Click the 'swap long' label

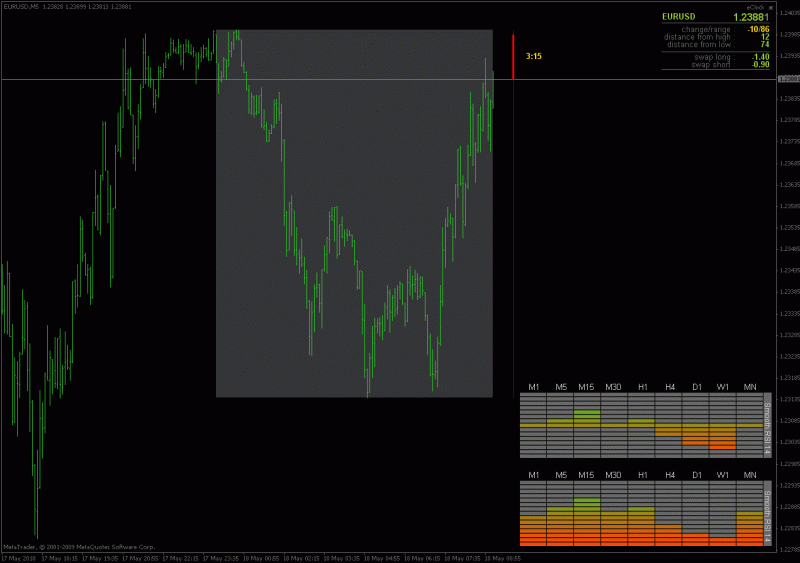point(712,57)
